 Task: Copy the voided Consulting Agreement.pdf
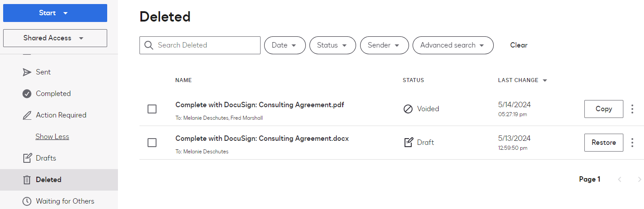tap(603, 109)
